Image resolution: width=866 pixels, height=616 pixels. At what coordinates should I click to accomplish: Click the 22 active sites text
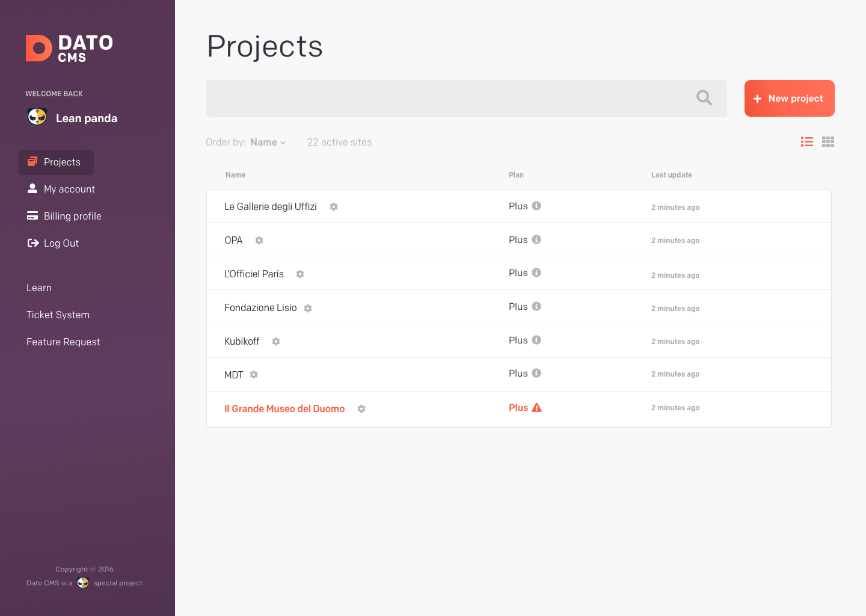[x=339, y=143]
